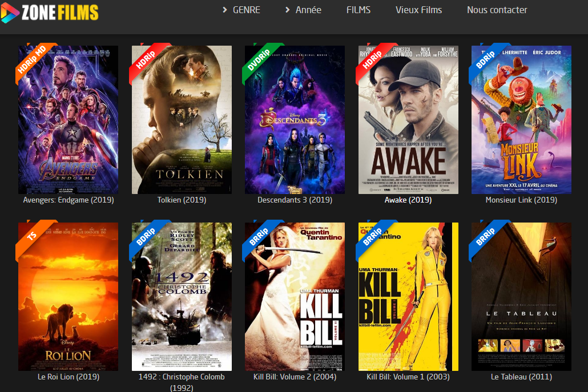This screenshot has width=588, height=392.
Task: Open the Avengers: Endgame poster
Action: point(69,120)
